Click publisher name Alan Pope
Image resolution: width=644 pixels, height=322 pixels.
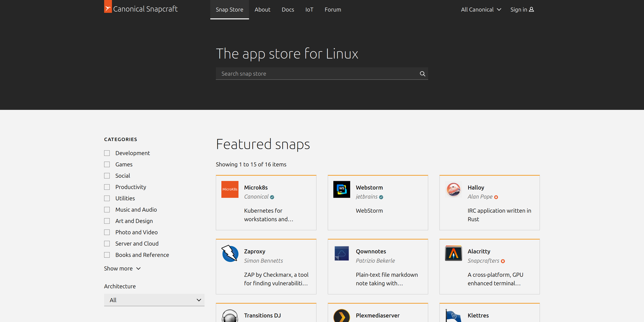480,197
